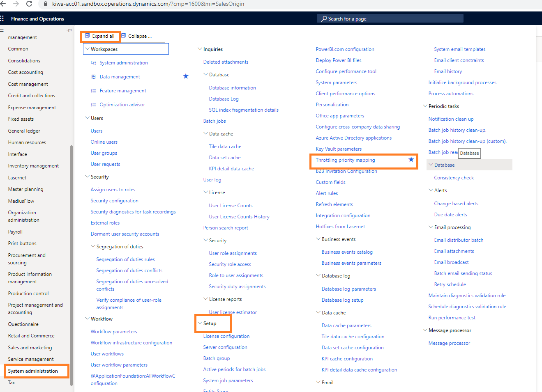Click the Collapse all minus icon
Viewport: 542px width, 392px height.
click(x=123, y=36)
